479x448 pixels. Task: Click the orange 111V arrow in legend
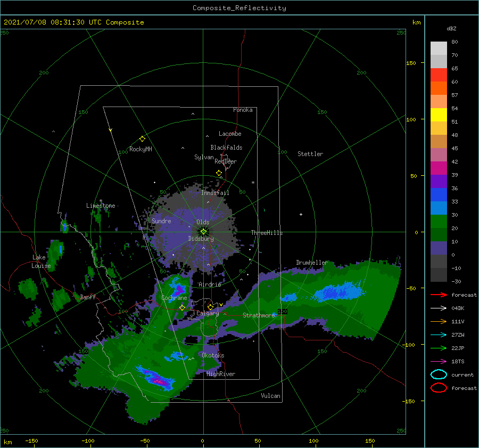pyautogui.click(x=439, y=321)
